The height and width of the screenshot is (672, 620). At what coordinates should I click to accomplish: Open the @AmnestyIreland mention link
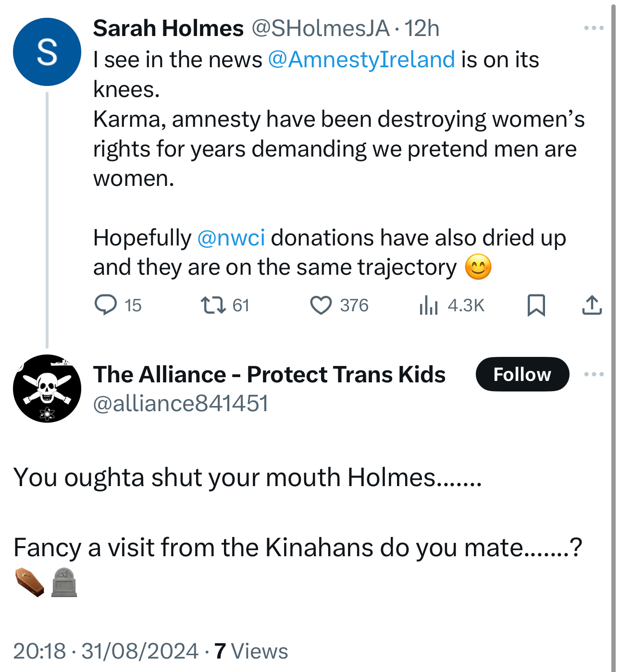pyautogui.click(x=361, y=60)
